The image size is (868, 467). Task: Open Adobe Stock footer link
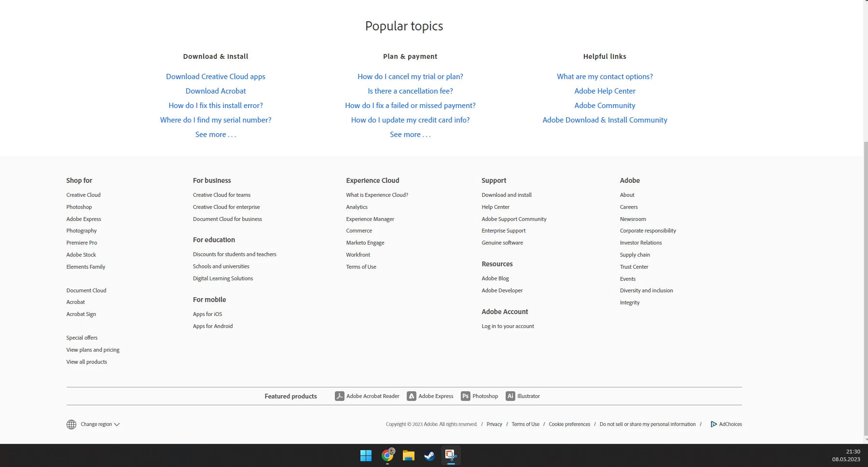81,255
